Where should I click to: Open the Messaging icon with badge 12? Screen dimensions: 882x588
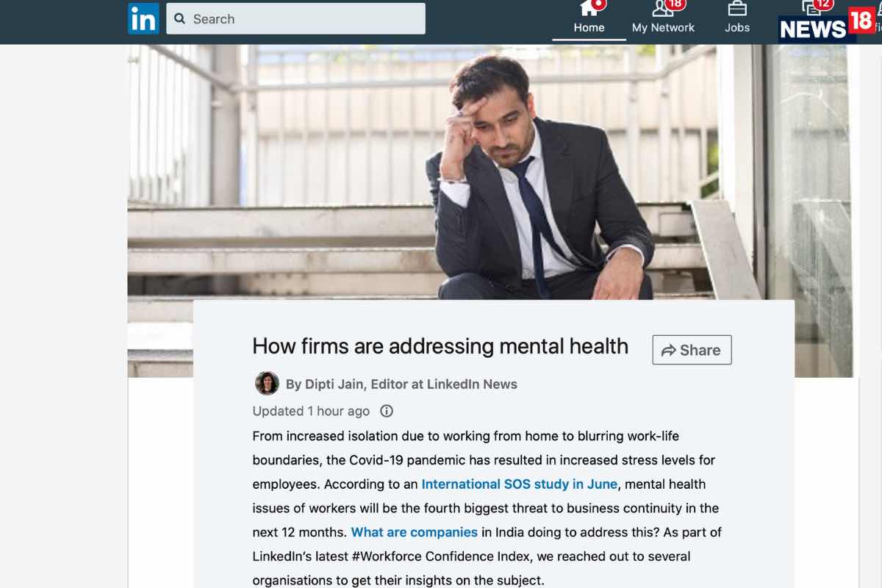[811, 7]
